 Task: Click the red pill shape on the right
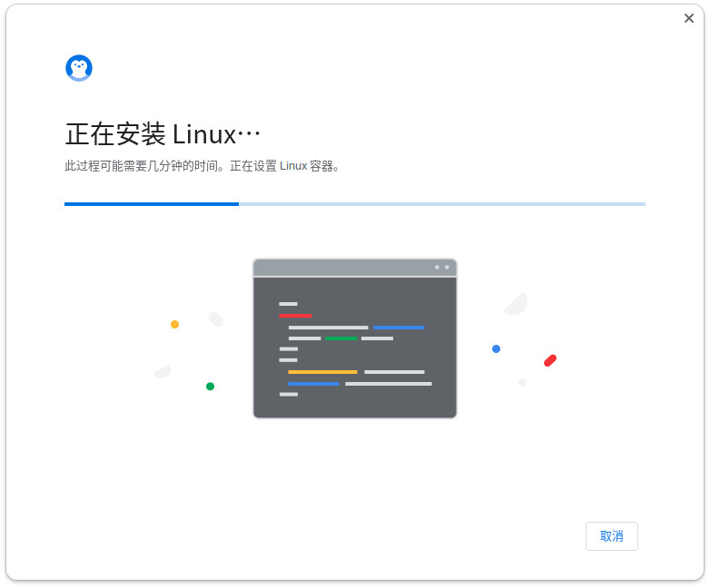pos(550,360)
